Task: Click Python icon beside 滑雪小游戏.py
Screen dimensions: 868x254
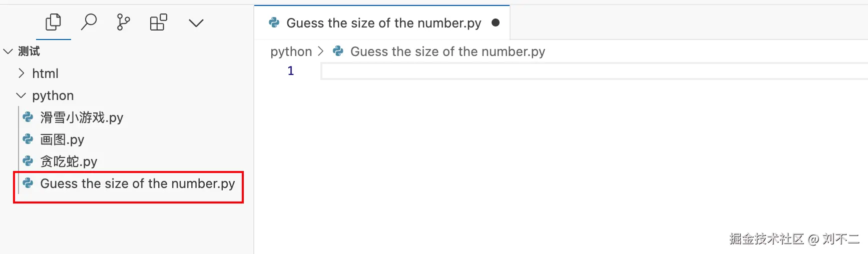Action: pyautogui.click(x=28, y=117)
